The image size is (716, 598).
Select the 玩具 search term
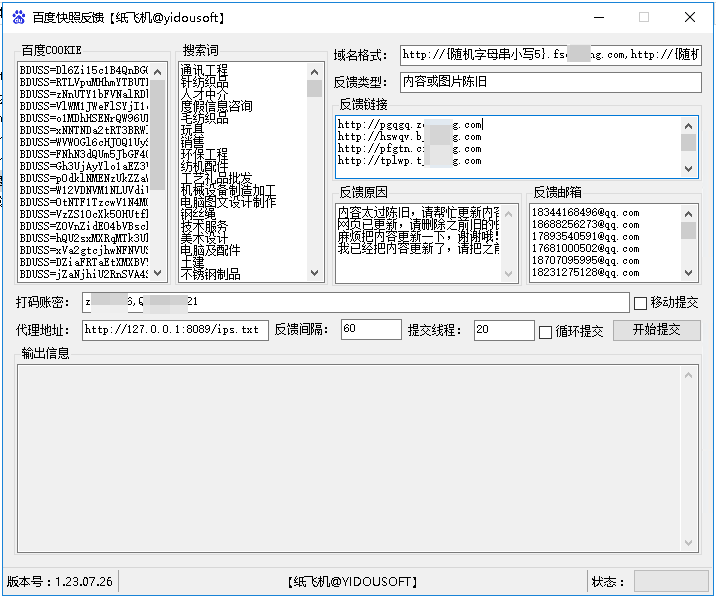coord(192,130)
